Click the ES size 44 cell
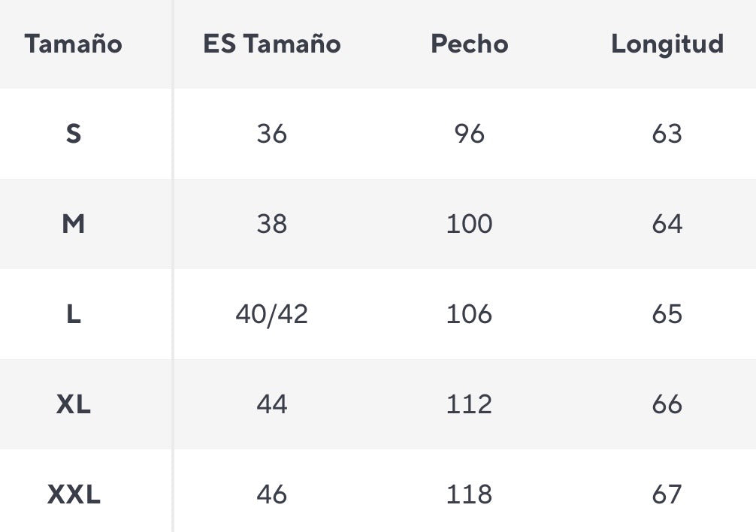 click(271, 404)
